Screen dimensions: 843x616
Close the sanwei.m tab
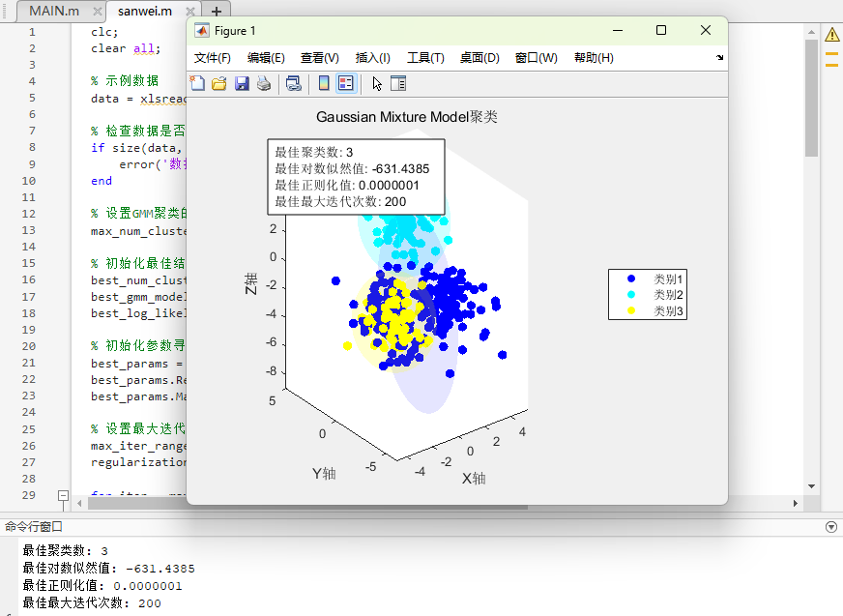tap(190, 12)
